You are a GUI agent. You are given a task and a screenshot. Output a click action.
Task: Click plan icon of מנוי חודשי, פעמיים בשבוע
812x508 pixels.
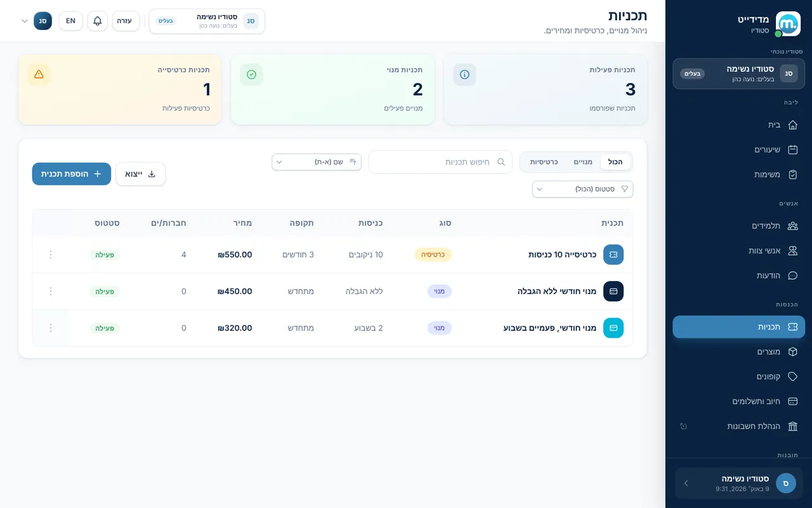[x=613, y=328]
